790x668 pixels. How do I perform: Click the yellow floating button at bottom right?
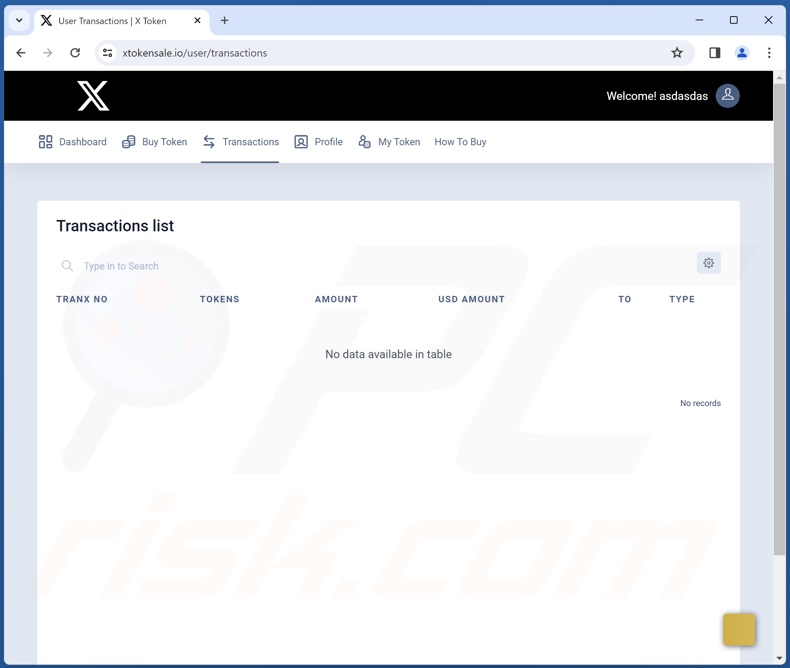point(739,629)
